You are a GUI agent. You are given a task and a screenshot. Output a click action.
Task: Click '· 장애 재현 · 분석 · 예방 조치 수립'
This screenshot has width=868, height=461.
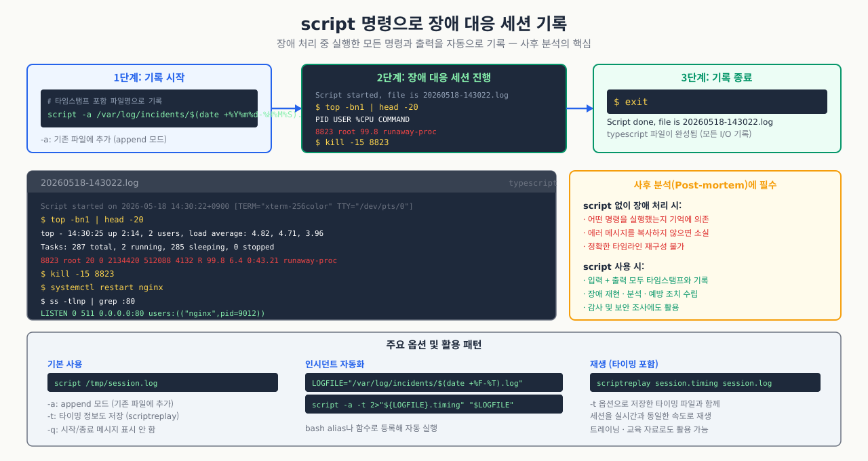640,294
